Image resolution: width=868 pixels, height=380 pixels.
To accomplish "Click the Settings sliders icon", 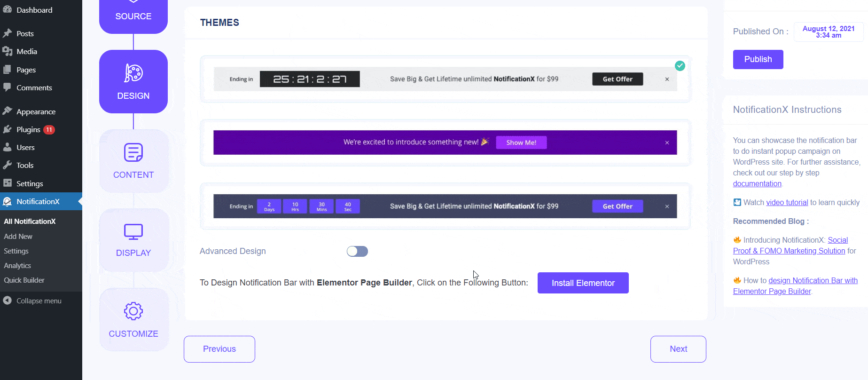I will 7,183.
